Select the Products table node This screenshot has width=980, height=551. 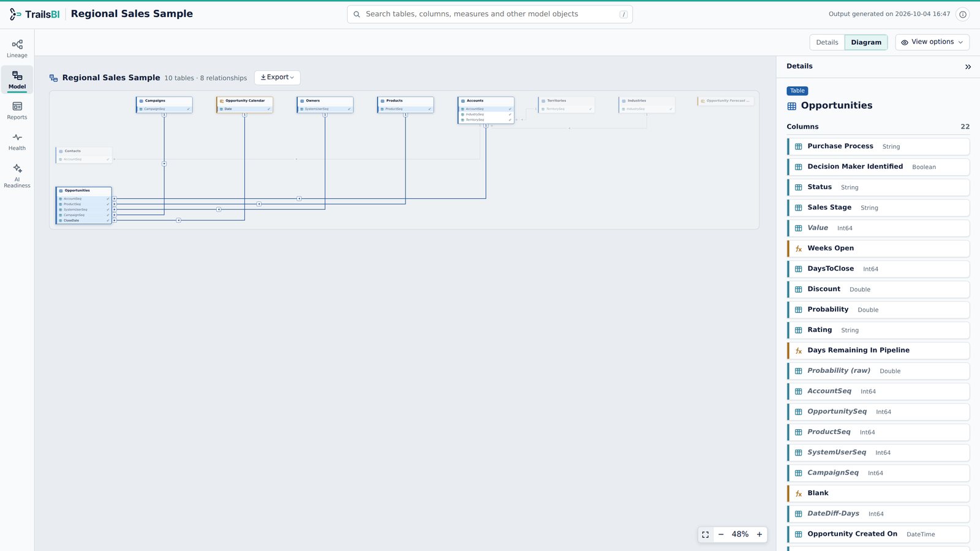pyautogui.click(x=405, y=105)
